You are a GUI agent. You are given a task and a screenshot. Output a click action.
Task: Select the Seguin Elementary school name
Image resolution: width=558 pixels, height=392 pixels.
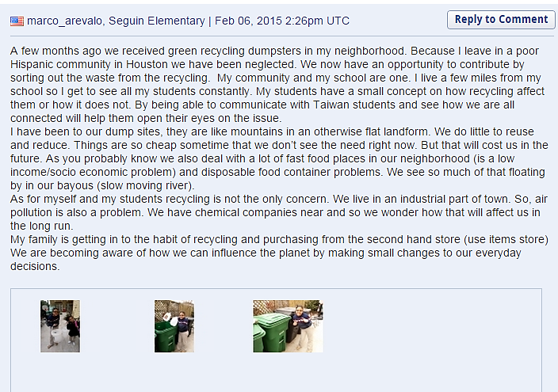157,21
